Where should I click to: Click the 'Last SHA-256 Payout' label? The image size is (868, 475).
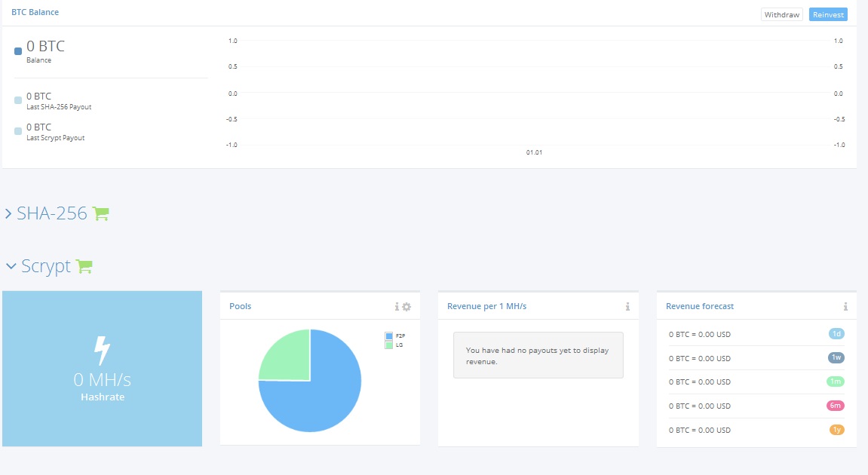[x=59, y=107]
